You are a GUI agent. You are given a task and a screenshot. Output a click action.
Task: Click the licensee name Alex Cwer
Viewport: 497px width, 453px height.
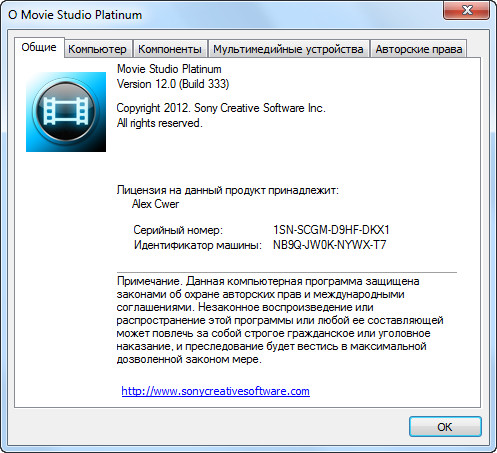click(155, 204)
